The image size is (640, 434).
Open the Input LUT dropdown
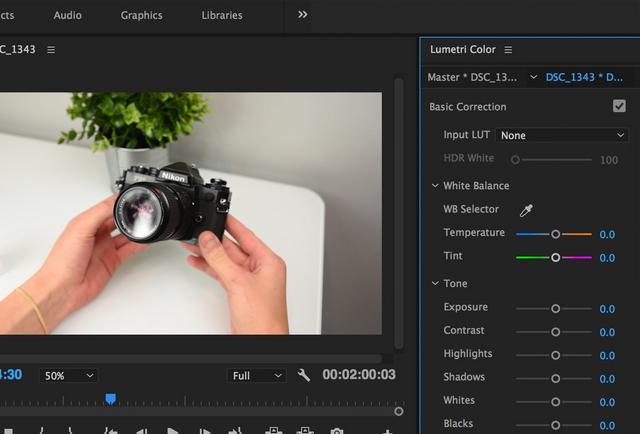562,135
